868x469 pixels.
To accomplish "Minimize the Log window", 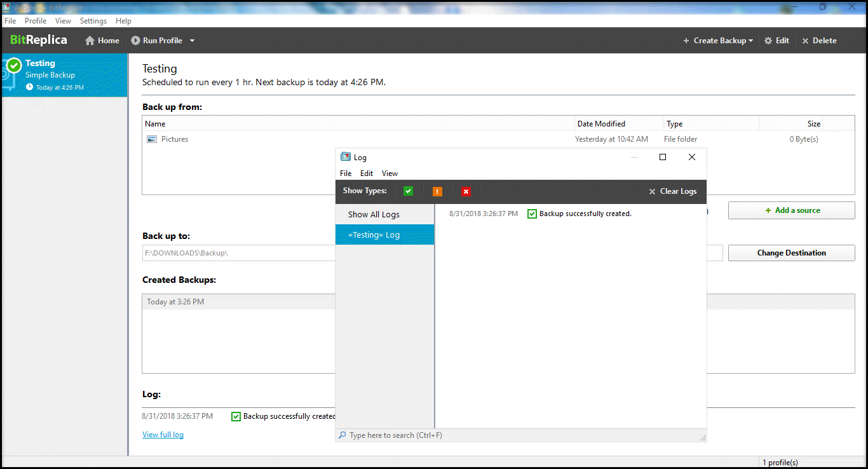I will [634, 157].
